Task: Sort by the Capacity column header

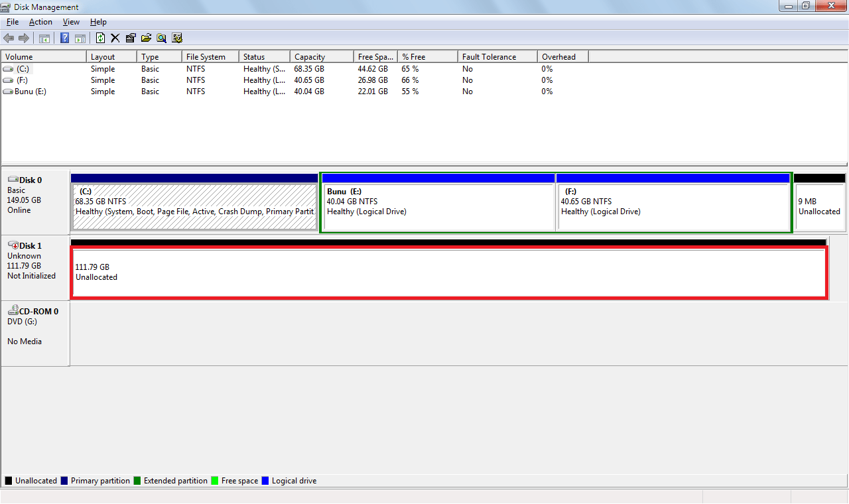Action: [x=322, y=57]
